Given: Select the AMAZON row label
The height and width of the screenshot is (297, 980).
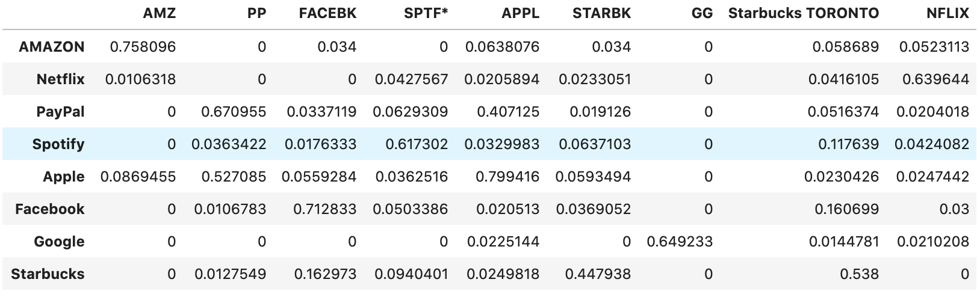Looking at the screenshot, I should [52, 47].
